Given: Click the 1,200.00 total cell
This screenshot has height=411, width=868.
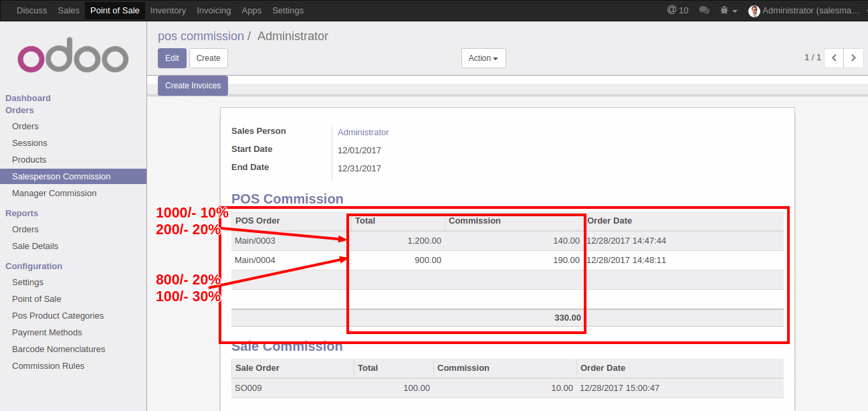Looking at the screenshot, I should pos(424,241).
